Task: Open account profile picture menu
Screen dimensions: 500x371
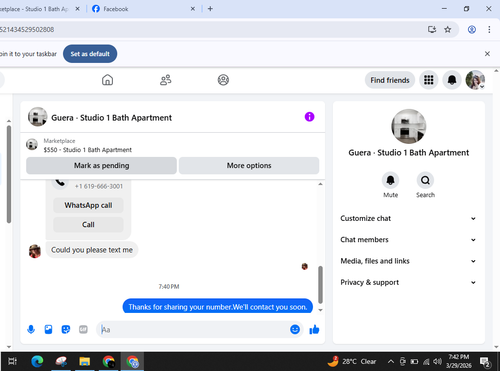Action: [x=475, y=80]
